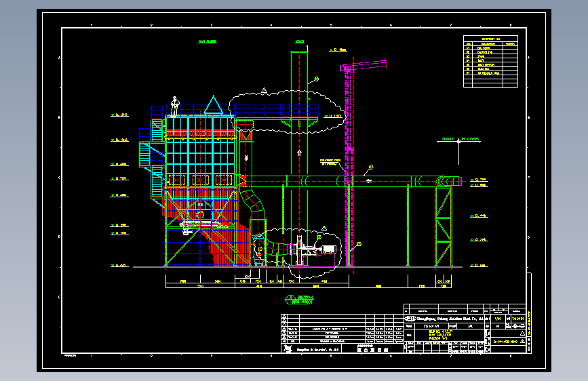
Task: Select the human figure on the roof
Action: pos(175,107)
